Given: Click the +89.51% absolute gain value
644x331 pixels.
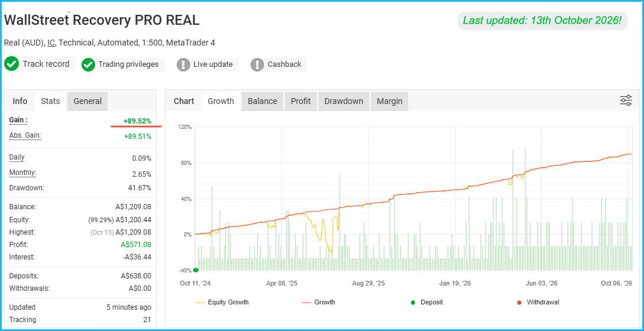Looking at the screenshot, I should click(137, 137).
